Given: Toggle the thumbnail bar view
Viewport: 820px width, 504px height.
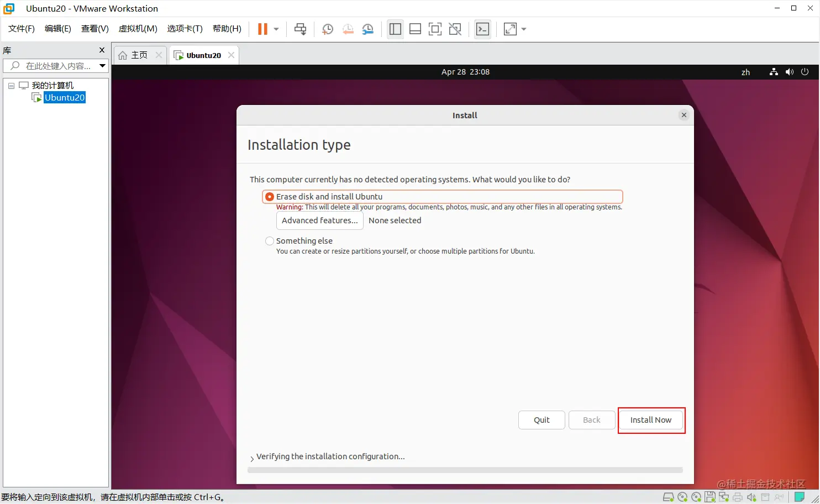Looking at the screenshot, I should (x=415, y=29).
